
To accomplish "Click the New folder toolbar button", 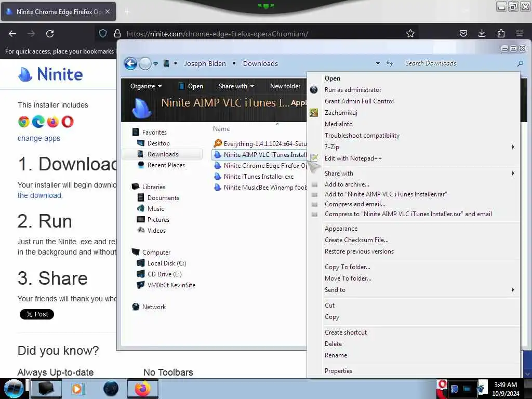I will tap(285, 86).
